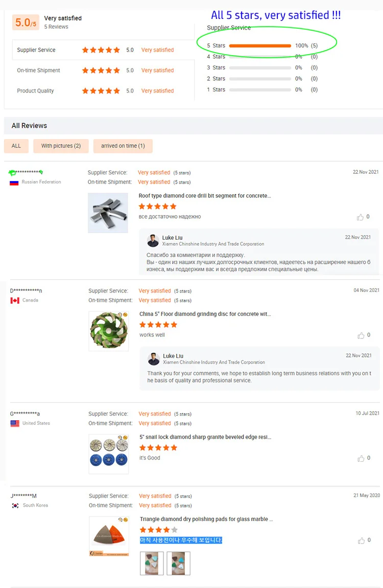Click the 2 Stars rating bar
This screenshot has width=383, height=588.
(260, 79)
